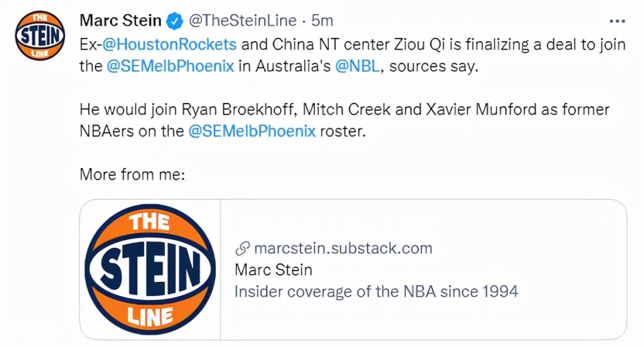Click sentence about Ryan Broekhoff and Mitch Creek
Viewport: 644px width, 347px height.
[x=345, y=120]
